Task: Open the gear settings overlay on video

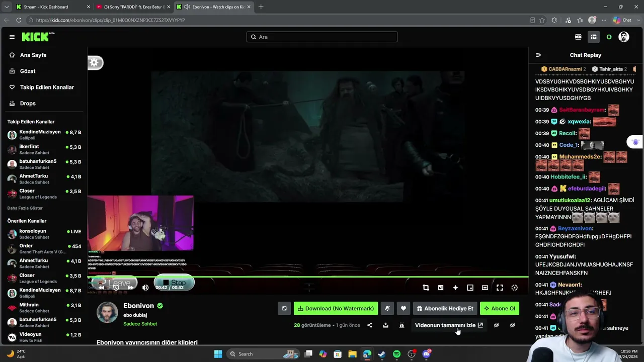Action: pyautogui.click(x=95, y=63)
